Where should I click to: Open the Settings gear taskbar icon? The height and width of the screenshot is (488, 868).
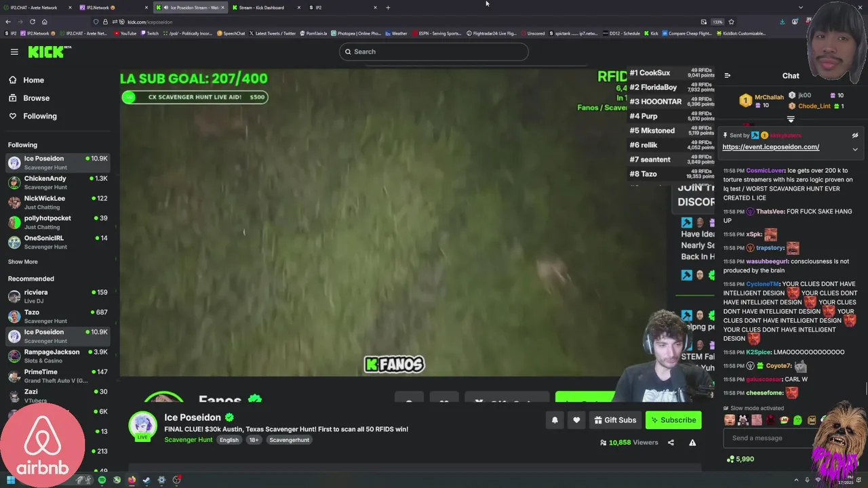click(x=161, y=480)
